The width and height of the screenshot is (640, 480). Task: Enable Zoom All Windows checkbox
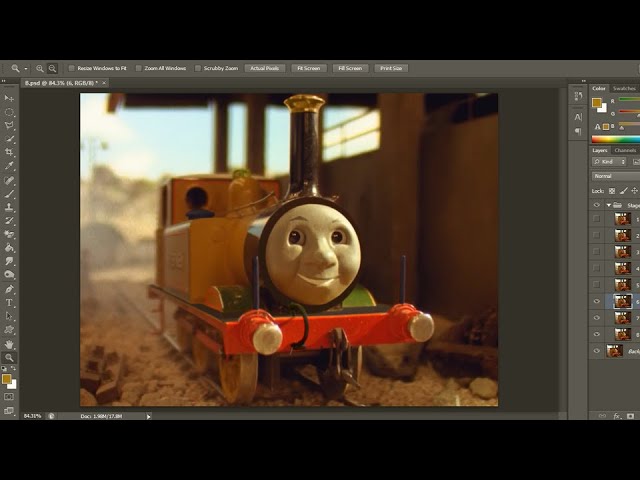[139, 68]
